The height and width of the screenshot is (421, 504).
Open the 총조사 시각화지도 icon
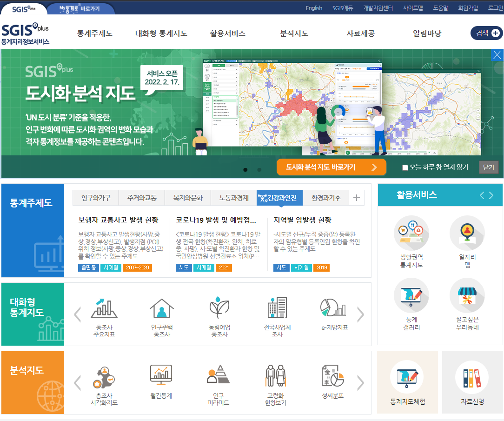click(x=104, y=377)
